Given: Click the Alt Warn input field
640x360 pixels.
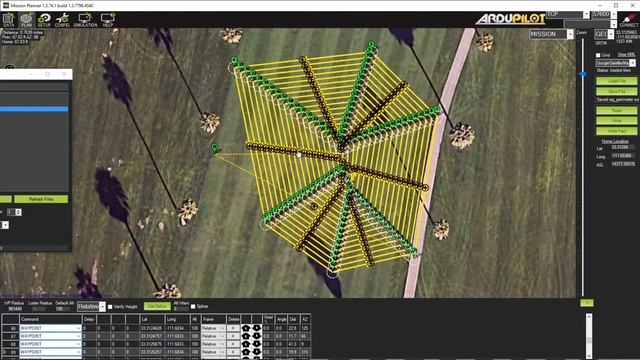Looking at the screenshot, I should click(x=181, y=309).
